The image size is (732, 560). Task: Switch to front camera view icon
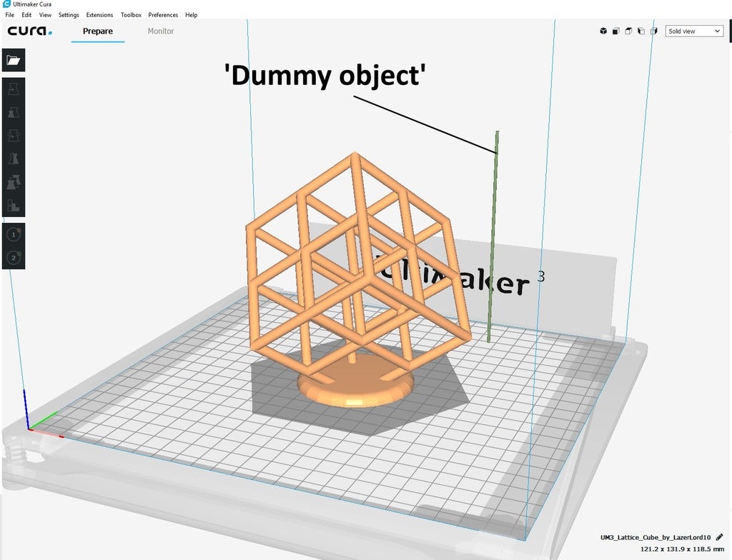pos(615,31)
